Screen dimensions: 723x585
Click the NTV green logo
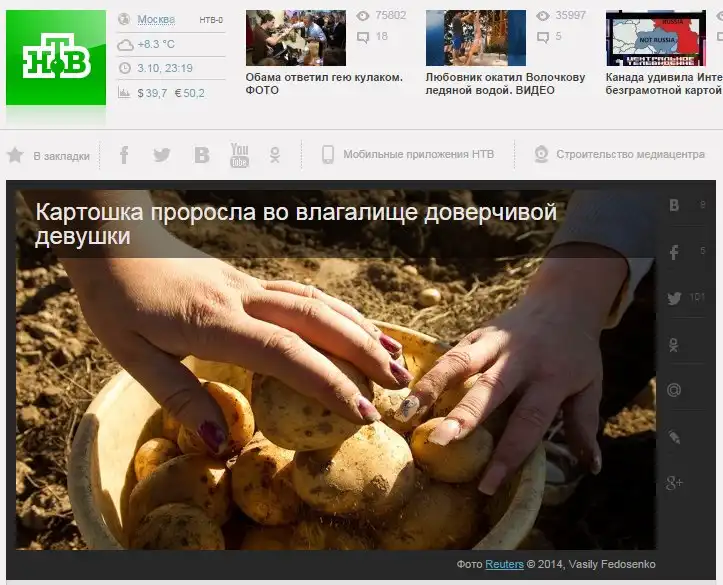click(x=56, y=58)
